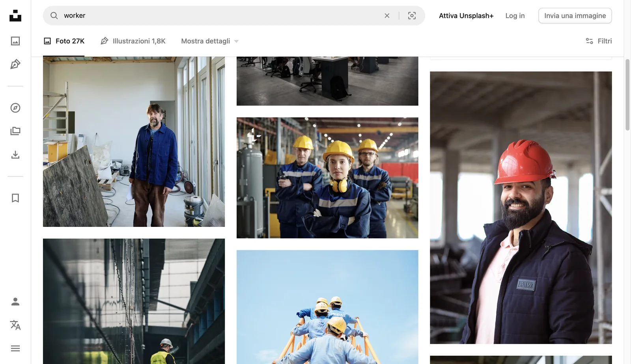
Task: Open photo of man in blue jacket
Action: [134, 141]
